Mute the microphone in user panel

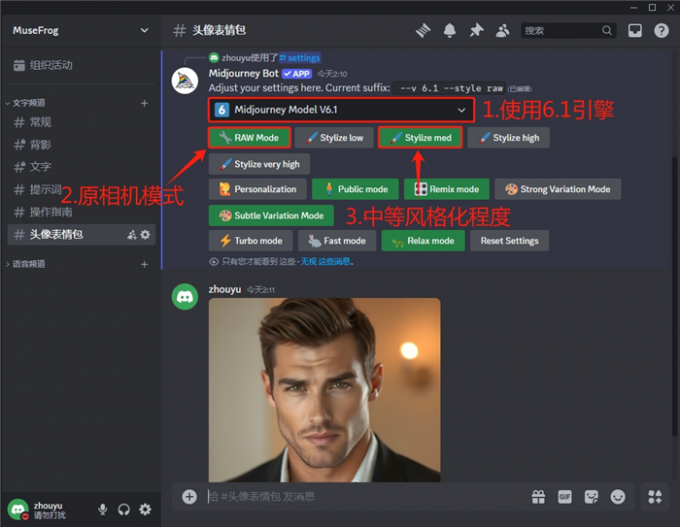[x=103, y=509]
